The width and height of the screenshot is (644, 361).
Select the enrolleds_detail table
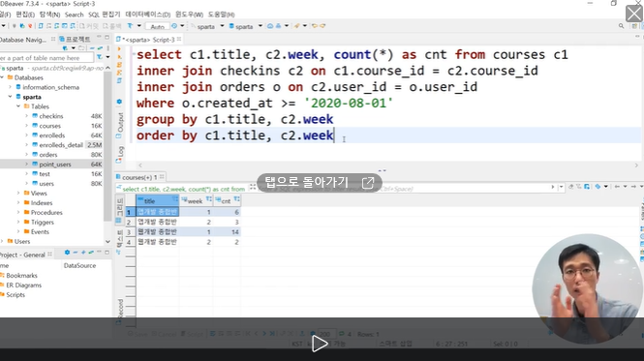click(x=61, y=145)
